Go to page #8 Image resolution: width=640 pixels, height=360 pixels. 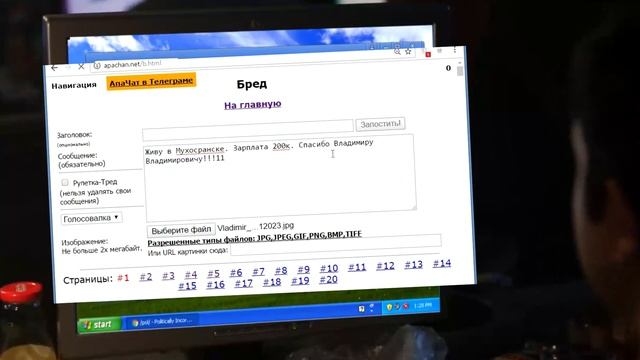click(281, 270)
